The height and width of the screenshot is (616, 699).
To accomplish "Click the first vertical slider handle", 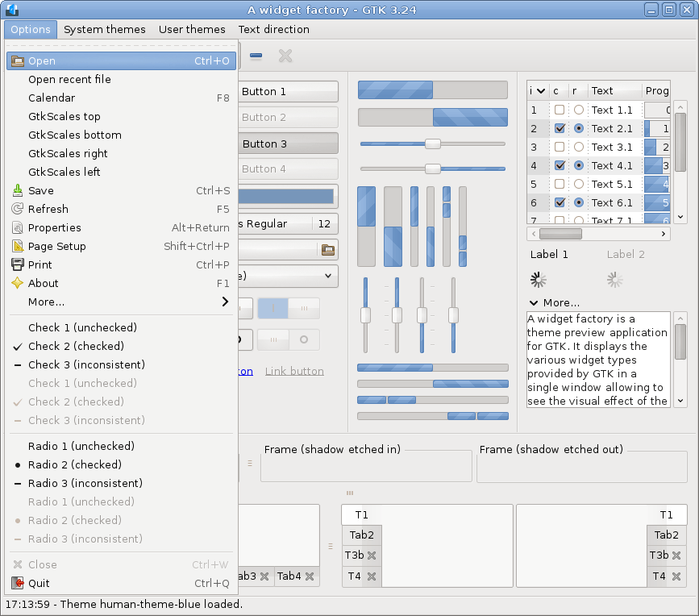I will pyautogui.click(x=365, y=315).
